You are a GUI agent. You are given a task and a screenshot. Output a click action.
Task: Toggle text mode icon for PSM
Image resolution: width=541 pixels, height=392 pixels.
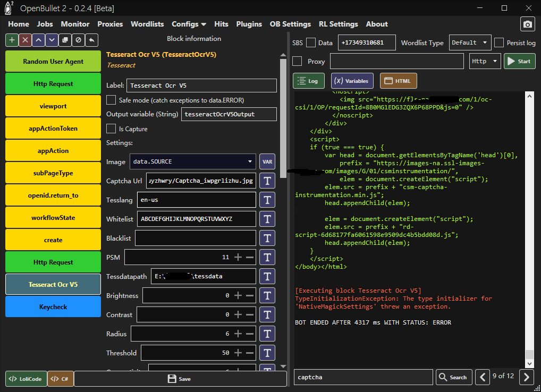tap(267, 257)
